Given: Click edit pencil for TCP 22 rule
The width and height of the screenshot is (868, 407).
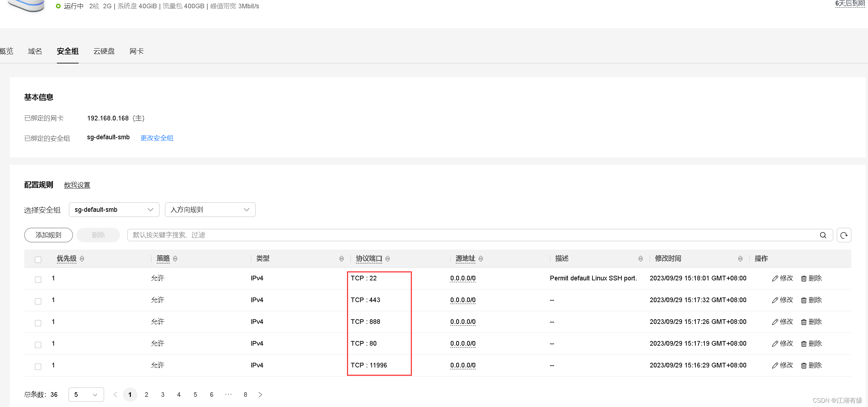Looking at the screenshot, I should point(775,279).
